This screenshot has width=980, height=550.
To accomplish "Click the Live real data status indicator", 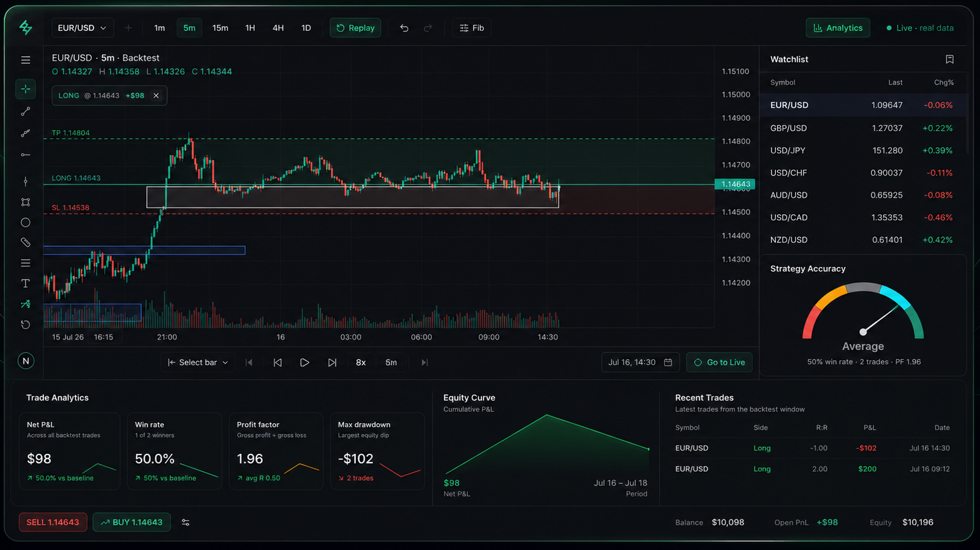I will pos(920,28).
